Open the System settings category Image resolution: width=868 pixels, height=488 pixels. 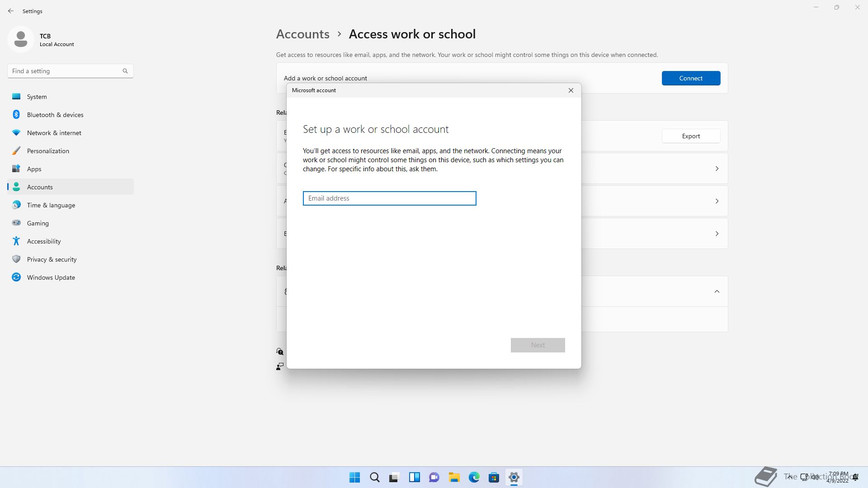tap(71, 97)
